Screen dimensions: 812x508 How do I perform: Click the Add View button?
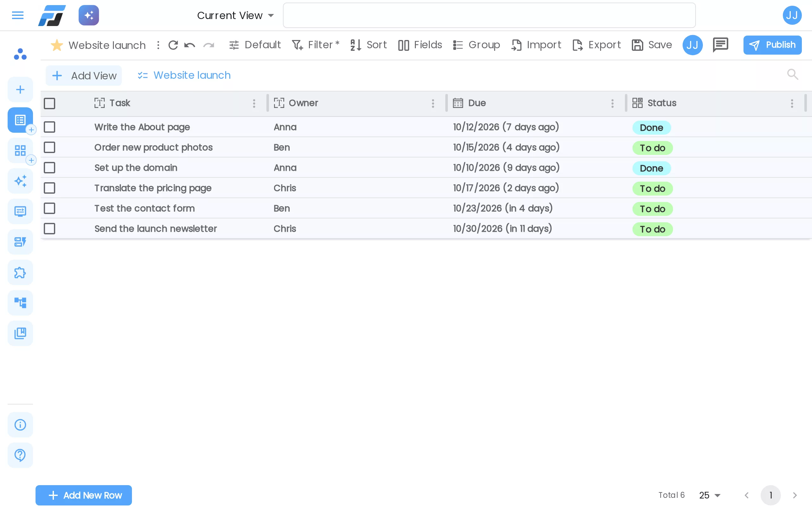(83, 76)
